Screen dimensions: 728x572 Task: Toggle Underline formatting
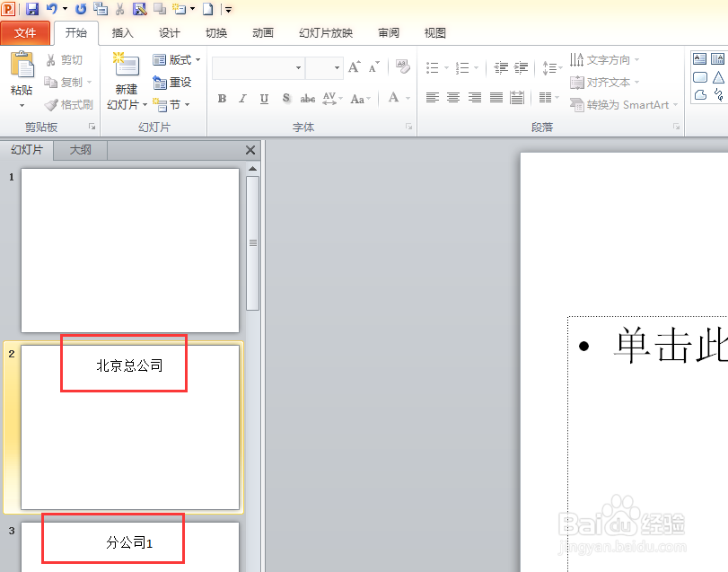tap(264, 99)
